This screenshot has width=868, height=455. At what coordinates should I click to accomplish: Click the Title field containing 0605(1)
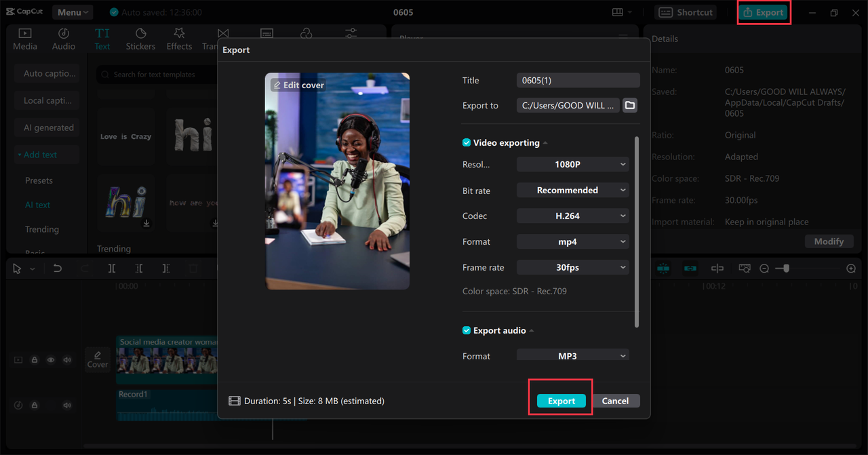click(x=578, y=80)
